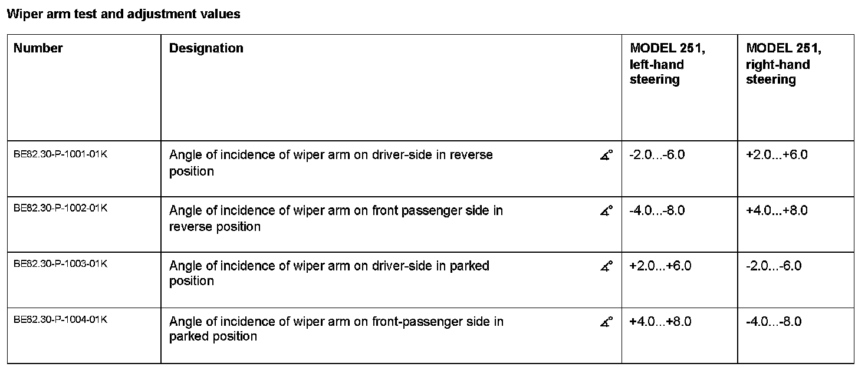Click MODEL 251 right-hand steering header
This screenshot has width=868, height=370.
pos(784,64)
